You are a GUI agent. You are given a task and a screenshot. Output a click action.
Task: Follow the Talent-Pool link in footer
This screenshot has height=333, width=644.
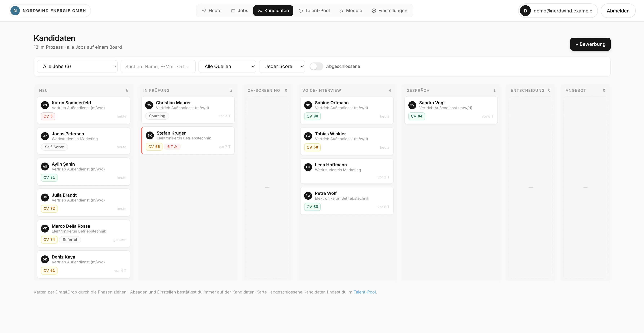(x=365, y=292)
